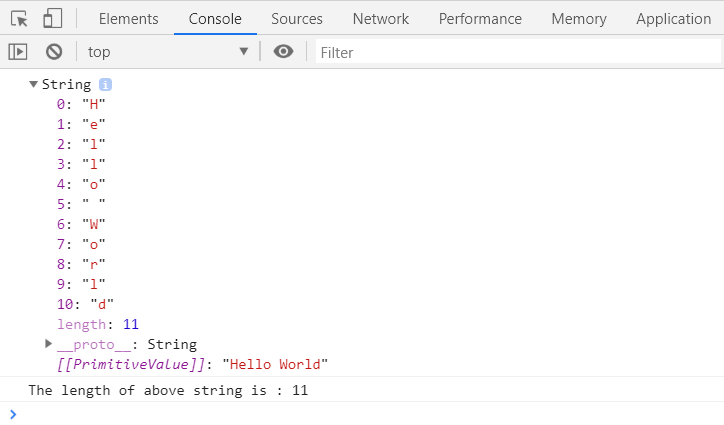Open the Application tab
The image size is (724, 425).
[673, 19]
